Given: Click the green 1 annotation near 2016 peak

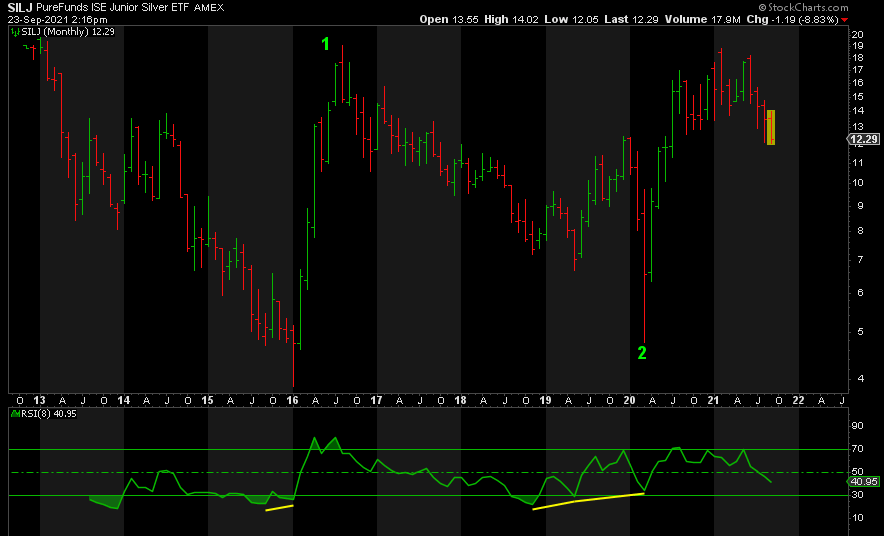Looking at the screenshot, I should [325, 43].
